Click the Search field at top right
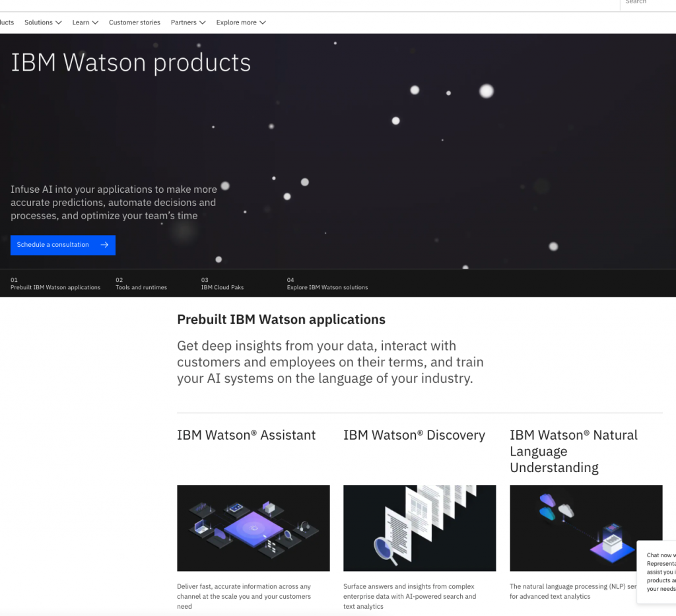Image resolution: width=676 pixels, height=616 pixels. click(x=648, y=3)
